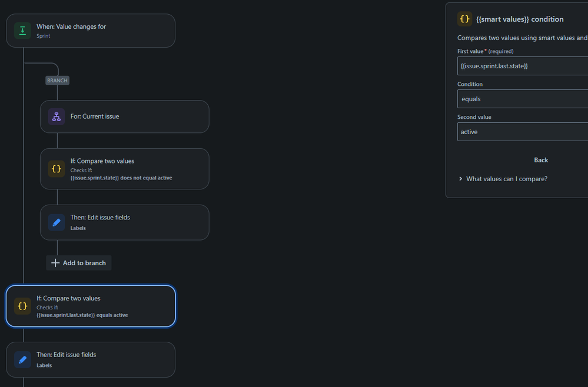
Task: Click the purple branch icon for Current issue
Action: point(57,116)
